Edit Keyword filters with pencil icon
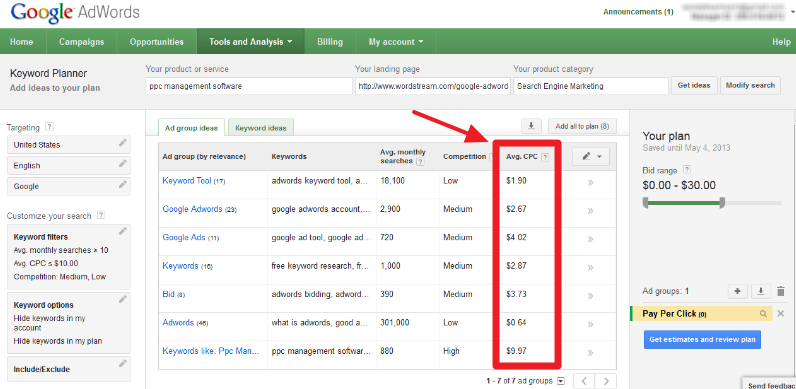Screen dimensions: 796x389 122,232
